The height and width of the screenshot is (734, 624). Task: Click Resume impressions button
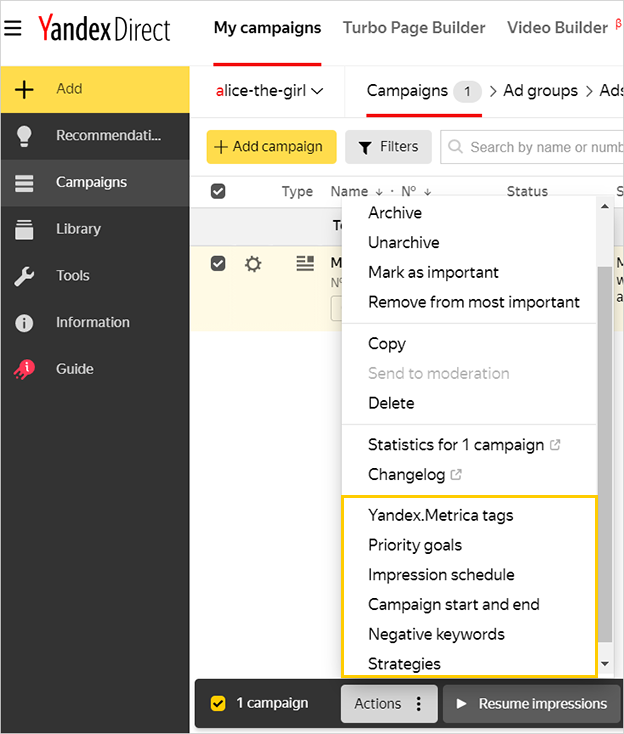click(x=532, y=704)
